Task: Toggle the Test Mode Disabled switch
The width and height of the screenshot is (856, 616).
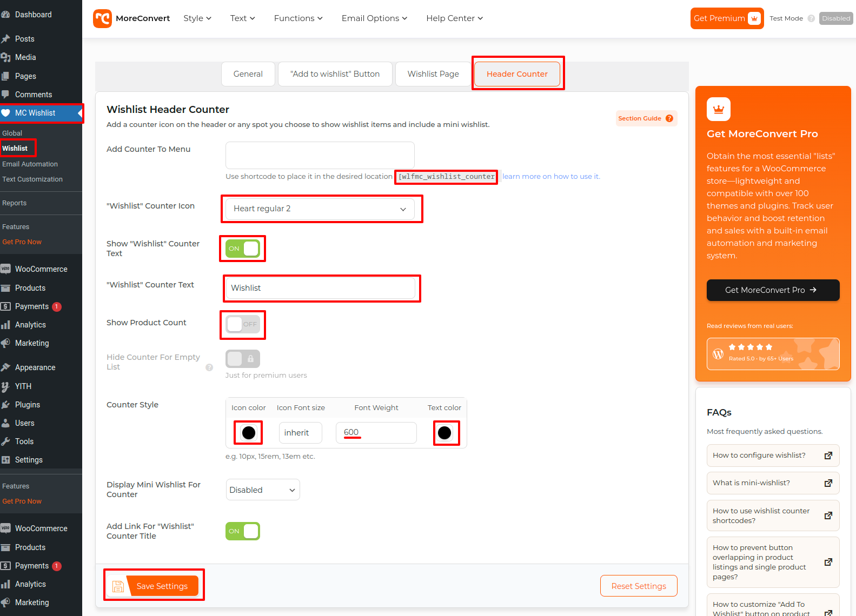Action: pos(836,18)
